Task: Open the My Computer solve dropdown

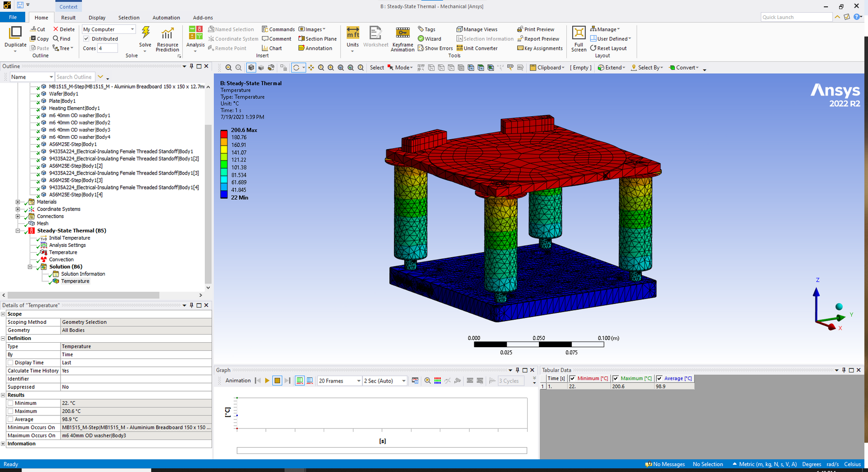Action: [108, 29]
